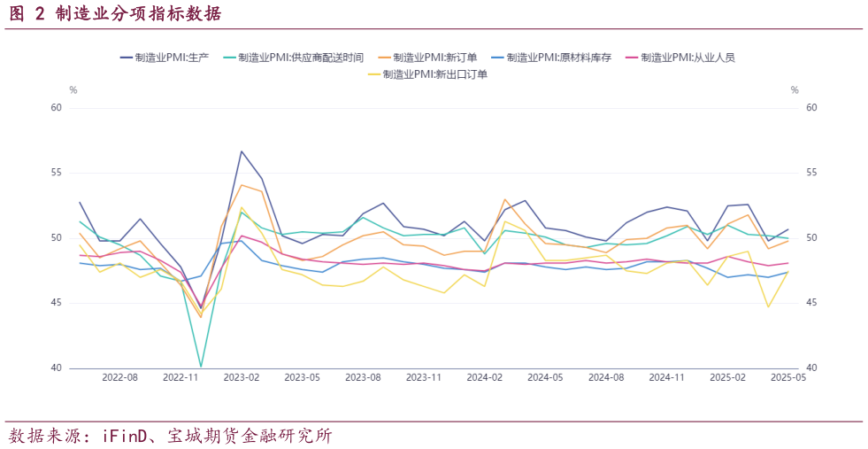868x449 pixels.
Task: Toggle the 制造业PMI:生产 legend entry
Action: (x=172, y=58)
